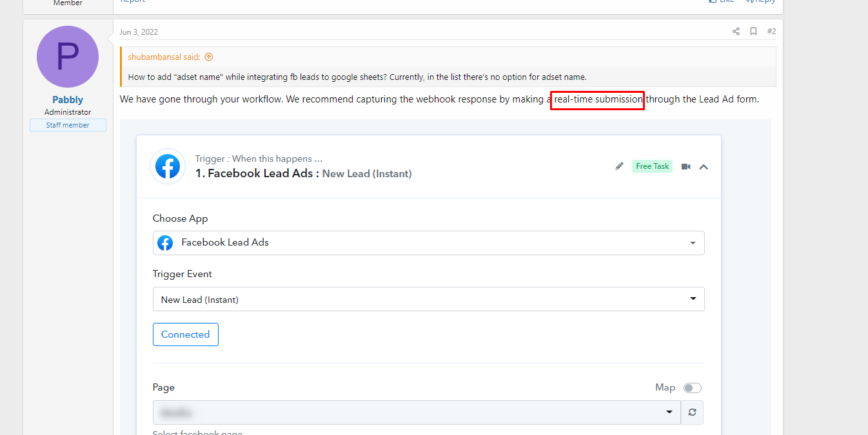
Task: Click the Facebook logo in trigger header
Action: (x=168, y=166)
